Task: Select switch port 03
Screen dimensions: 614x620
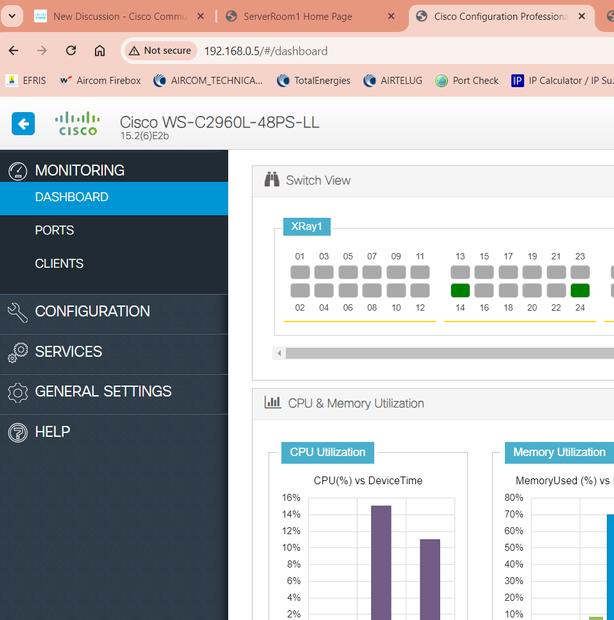Action: [324, 272]
